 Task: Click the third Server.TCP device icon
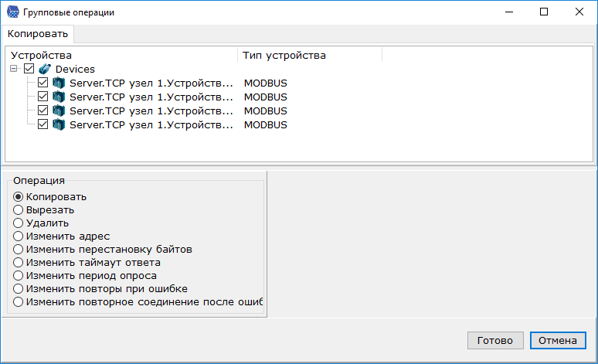pos(58,111)
